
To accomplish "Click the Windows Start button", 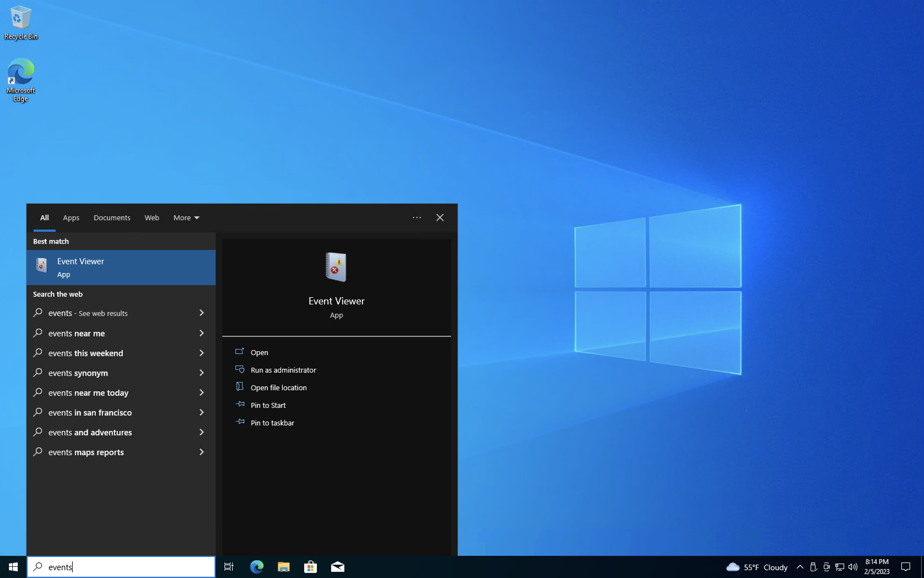I will tap(13, 567).
